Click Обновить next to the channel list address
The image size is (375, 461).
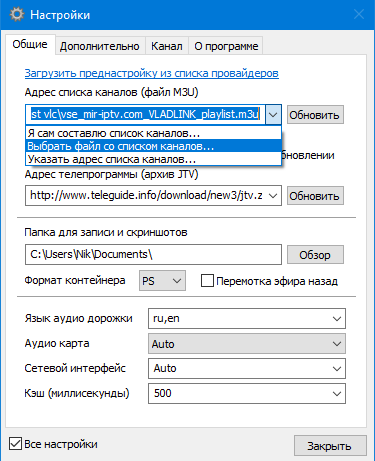(315, 115)
